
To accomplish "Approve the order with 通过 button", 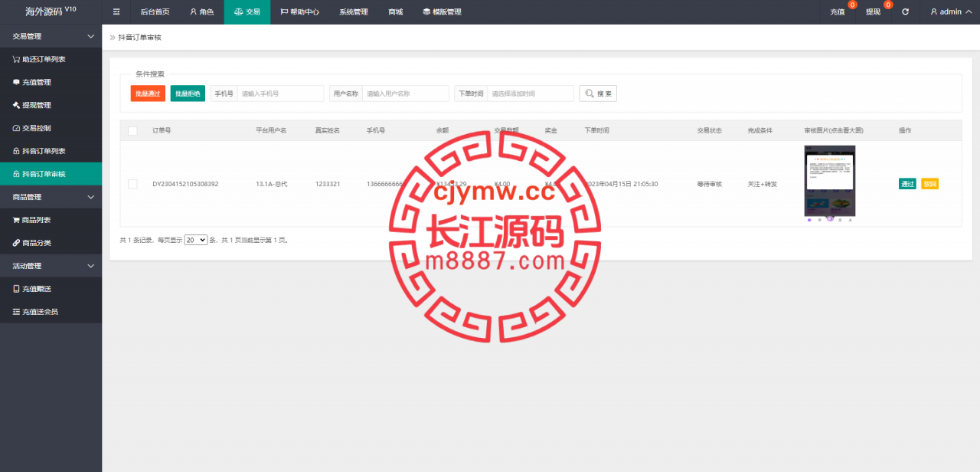I will [x=907, y=184].
